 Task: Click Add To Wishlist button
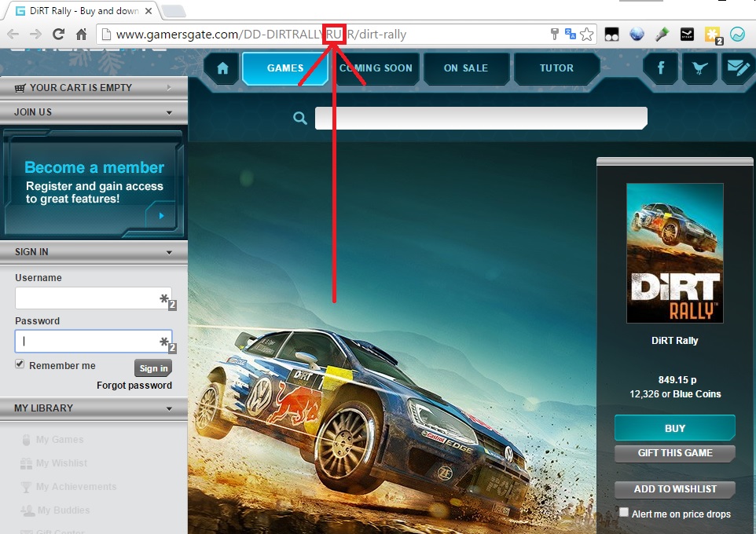[674, 489]
